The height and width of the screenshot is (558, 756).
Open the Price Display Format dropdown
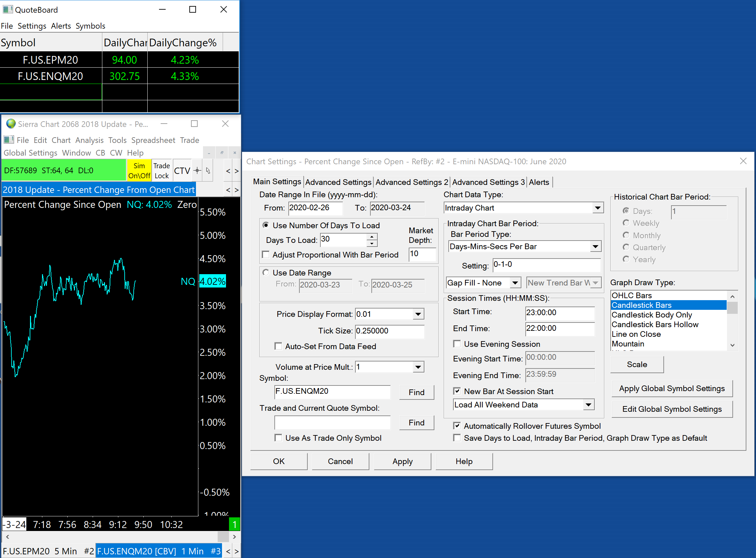pos(418,314)
